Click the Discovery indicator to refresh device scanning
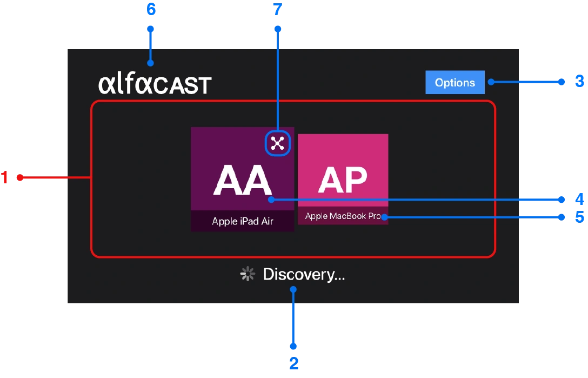Image resolution: width=588 pixels, height=378 pixels. (x=247, y=274)
